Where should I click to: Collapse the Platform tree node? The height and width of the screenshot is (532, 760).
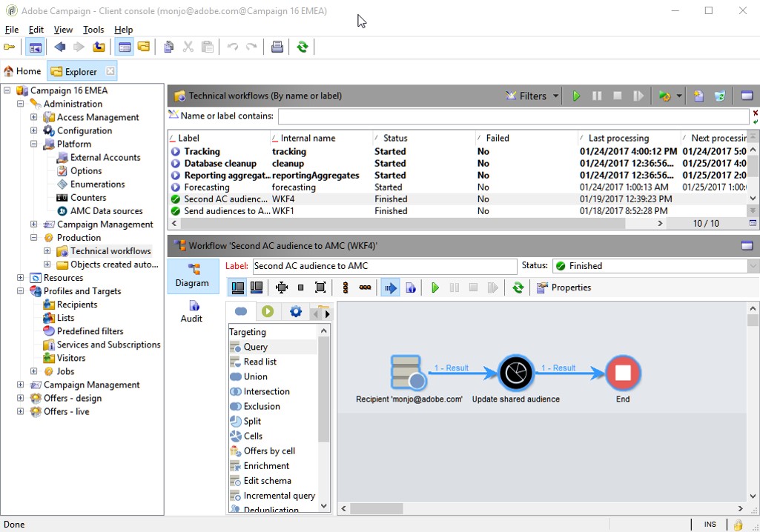pyautogui.click(x=33, y=144)
